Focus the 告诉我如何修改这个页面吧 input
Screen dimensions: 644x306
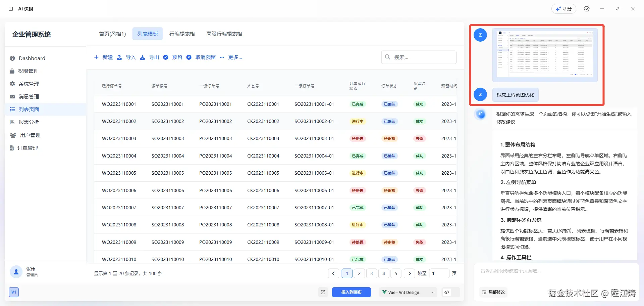click(x=556, y=271)
